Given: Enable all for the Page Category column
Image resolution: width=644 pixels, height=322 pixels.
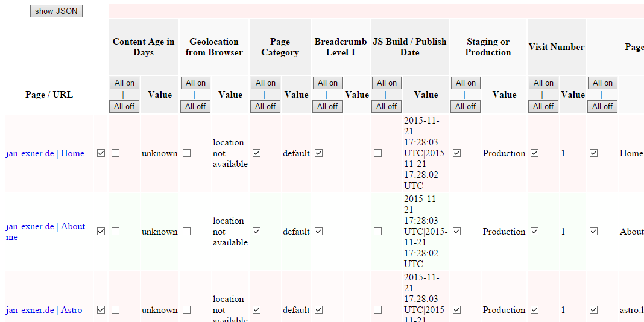Looking at the screenshot, I should pos(265,83).
